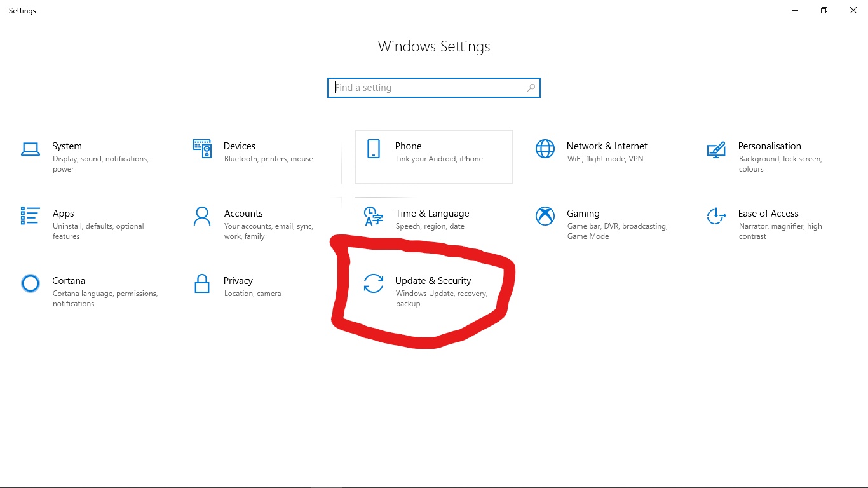Viewport: 868px width, 488px height.
Task: Select the Devices keyboard-and-speaker icon
Action: pyautogui.click(x=202, y=149)
